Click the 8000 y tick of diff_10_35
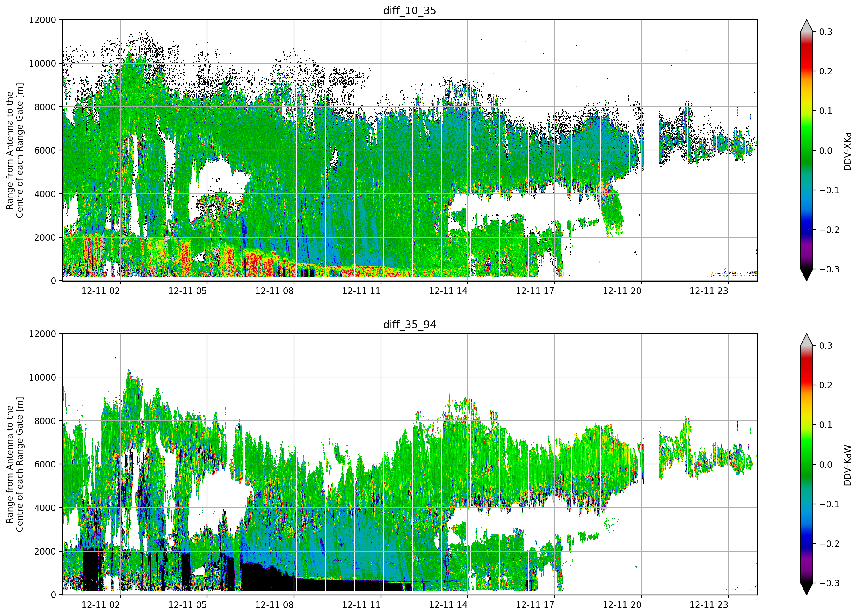858x616 pixels. 45,107
